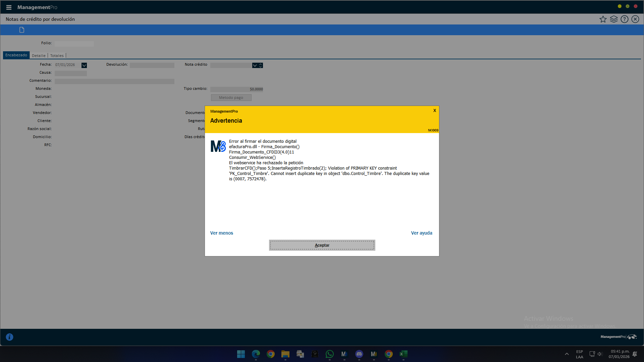This screenshot has height=362, width=644.
Task: Show hidden system tray icons chevron
Action: (567, 354)
